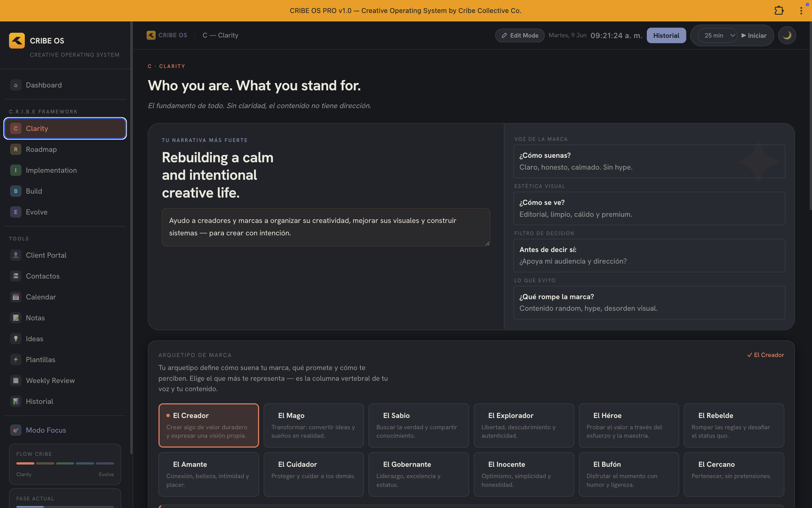Click the sidebar vertical scrollbar
The image size is (812, 508).
point(132,238)
